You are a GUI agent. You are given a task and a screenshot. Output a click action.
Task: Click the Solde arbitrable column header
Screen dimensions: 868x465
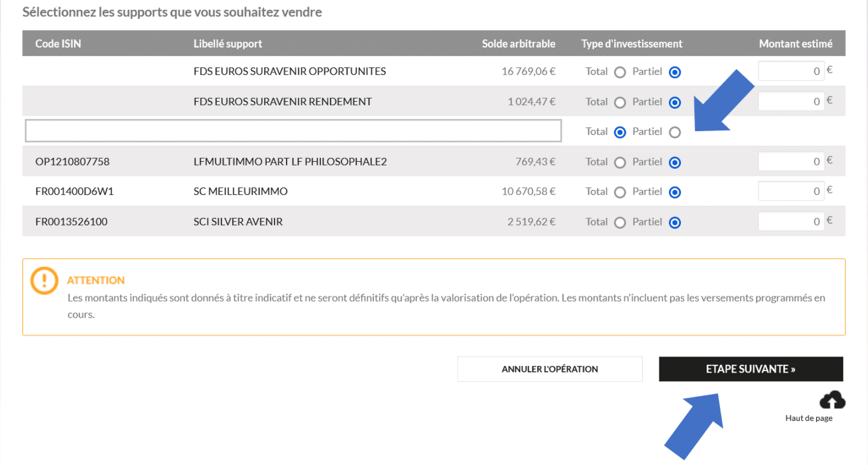pos(518,43)
